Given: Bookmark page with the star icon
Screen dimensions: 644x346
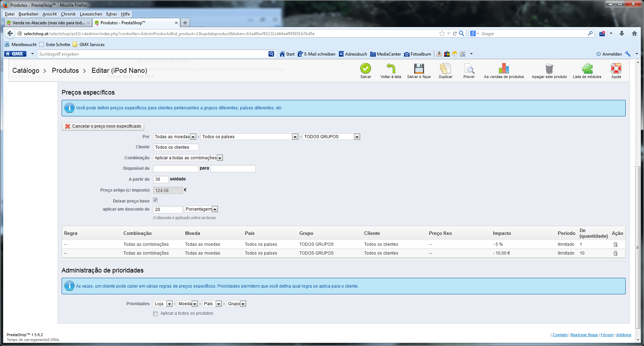Looking at the screenshot, I should (x=442, y=33).
